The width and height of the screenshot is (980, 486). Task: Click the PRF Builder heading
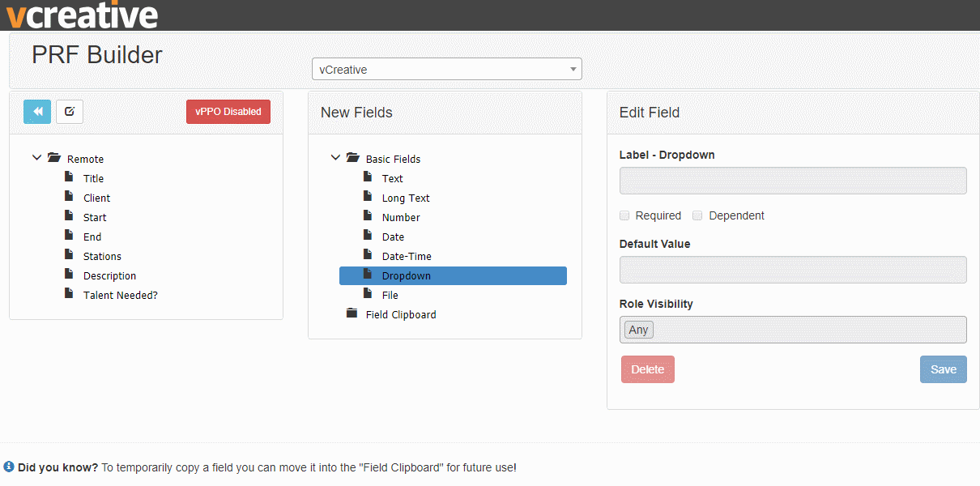97,55
